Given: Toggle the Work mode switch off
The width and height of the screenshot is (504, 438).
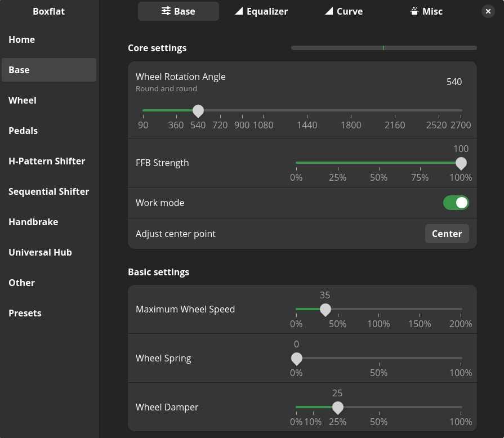Looking at the screenshot, I should [x=456, y=203].
